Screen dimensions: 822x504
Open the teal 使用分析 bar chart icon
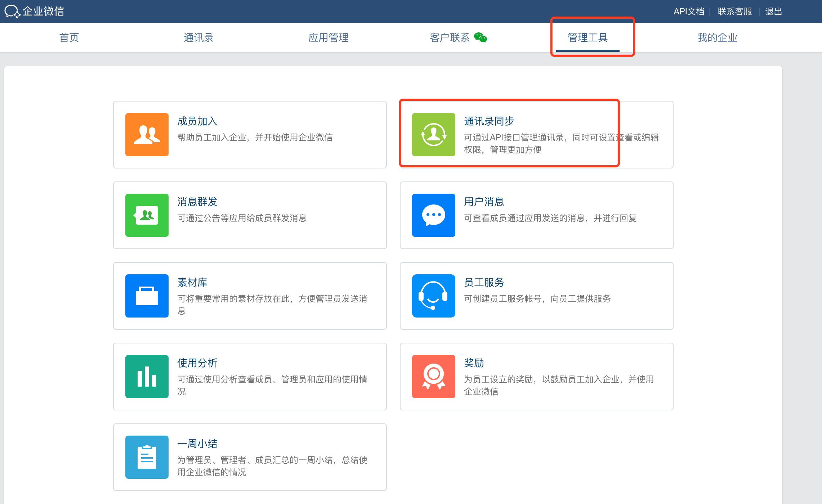(x=147, y=377)
